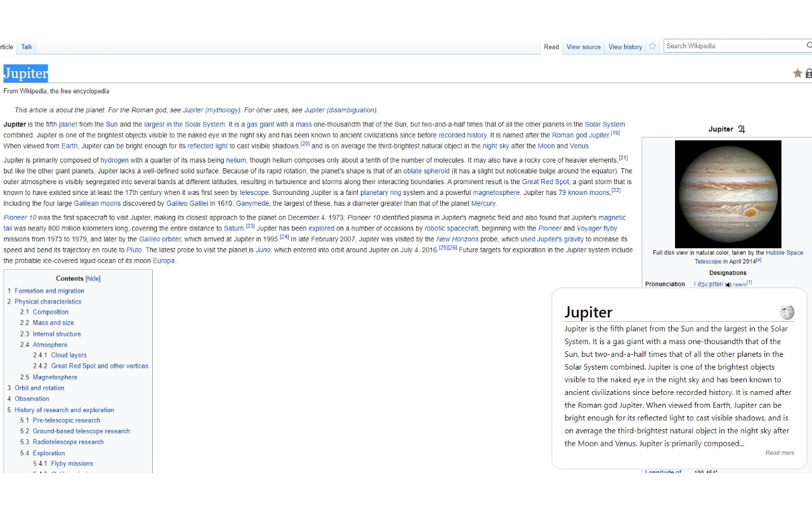Jump to 2.4 Atmosphere section
Screen dimensions: 812x508
click(x=50, y=345)
